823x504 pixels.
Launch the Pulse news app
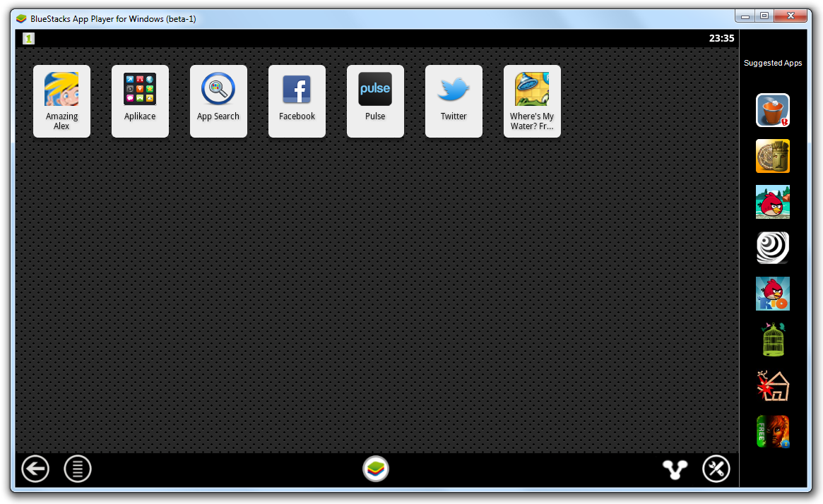click(375, 101)
